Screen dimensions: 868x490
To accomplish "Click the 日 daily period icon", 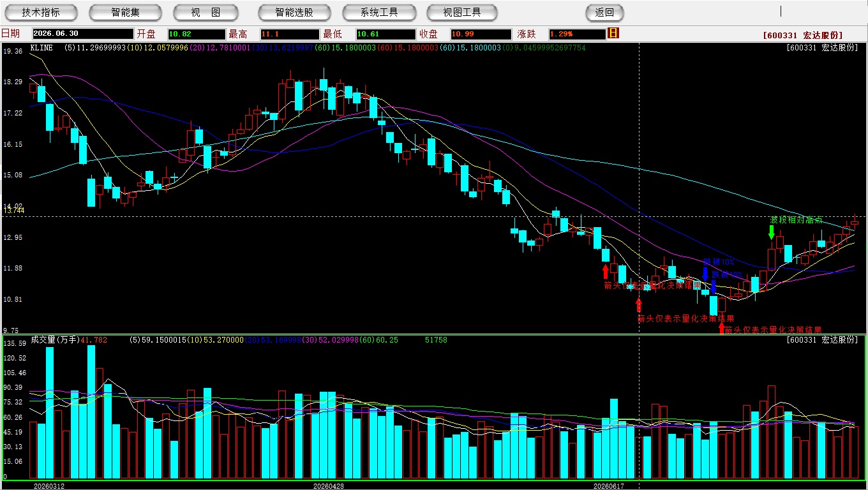I will click(x=614, y=33).
